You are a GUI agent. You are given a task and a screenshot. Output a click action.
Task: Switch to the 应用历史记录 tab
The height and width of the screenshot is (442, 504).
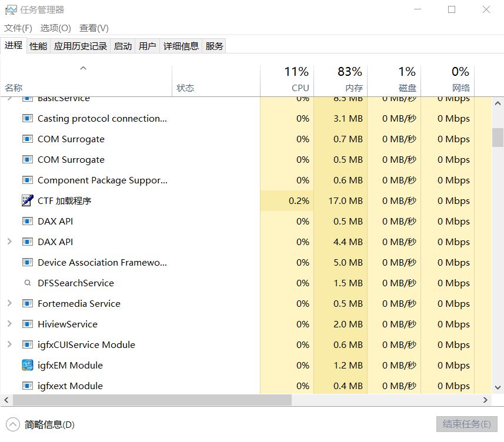coord(81,46)
